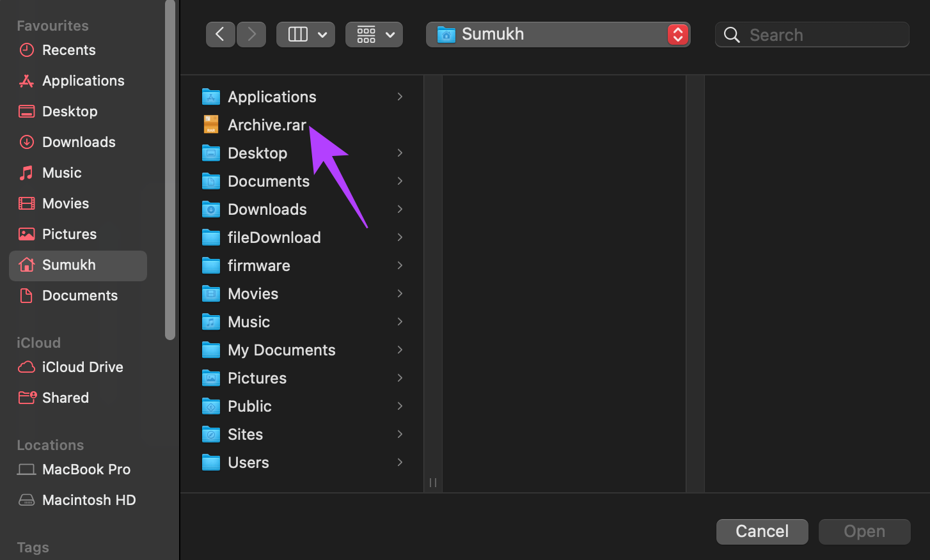Go forward with the right chevron button
This screenshot has height=560, width=930.
pos(251,35)
